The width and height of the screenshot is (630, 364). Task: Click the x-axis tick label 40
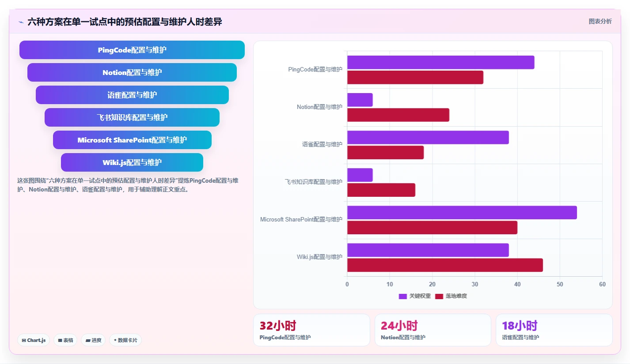click(x=517, y=285)
